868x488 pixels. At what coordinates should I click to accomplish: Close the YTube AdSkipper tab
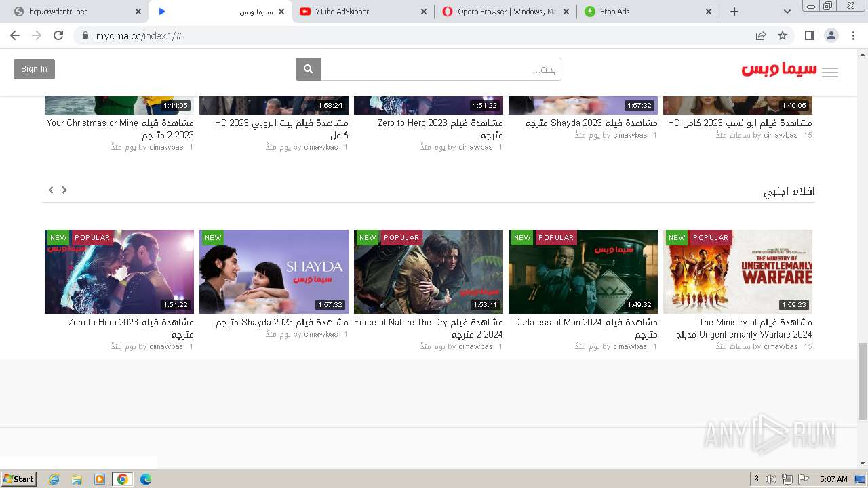coord(424,12)
